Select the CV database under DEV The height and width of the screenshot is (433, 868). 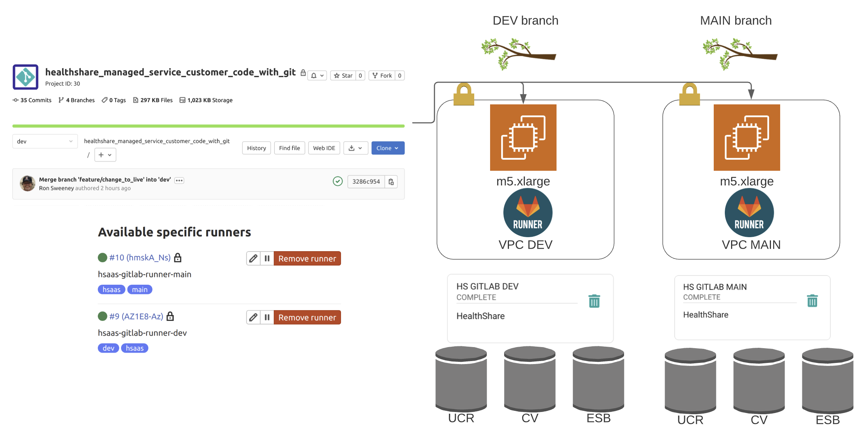[x=530, y=379]
